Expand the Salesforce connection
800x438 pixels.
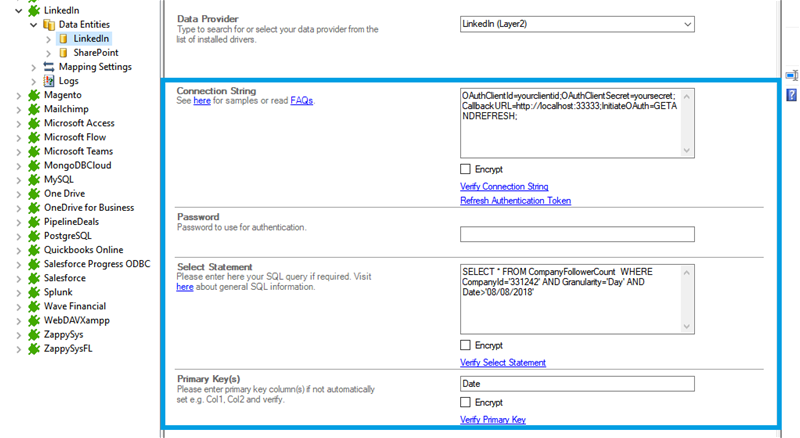[19, 279]
